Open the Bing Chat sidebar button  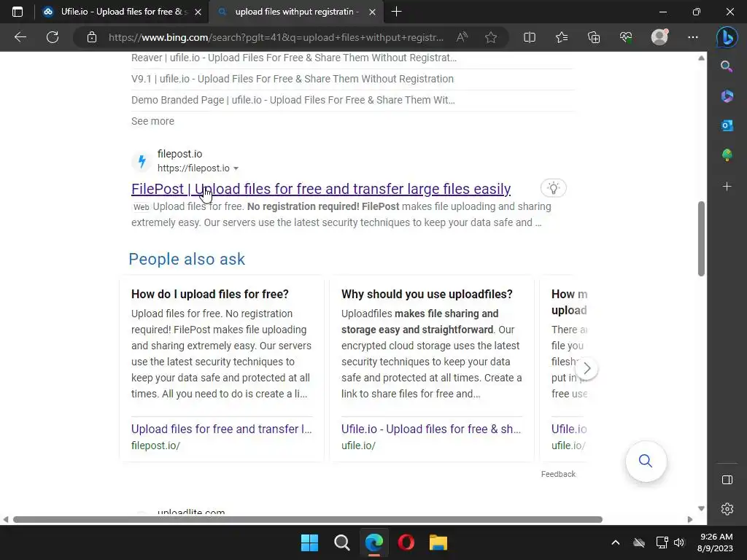tap(727, 37)
